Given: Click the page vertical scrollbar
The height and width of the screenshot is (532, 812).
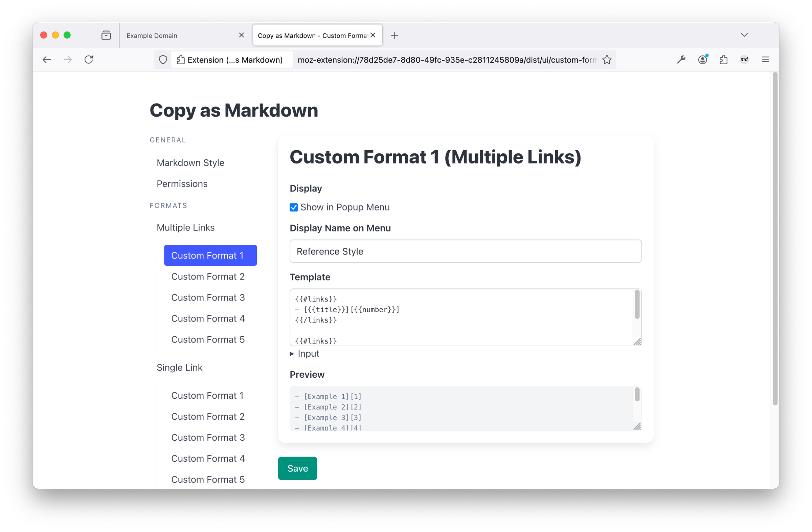Looking at the screenshot, I should (x=775, y=239).
